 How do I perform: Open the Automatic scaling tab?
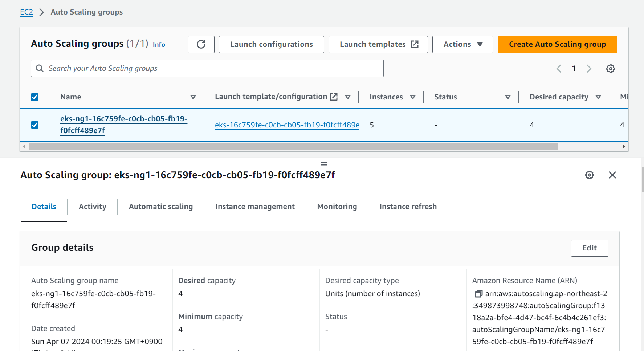161,207
